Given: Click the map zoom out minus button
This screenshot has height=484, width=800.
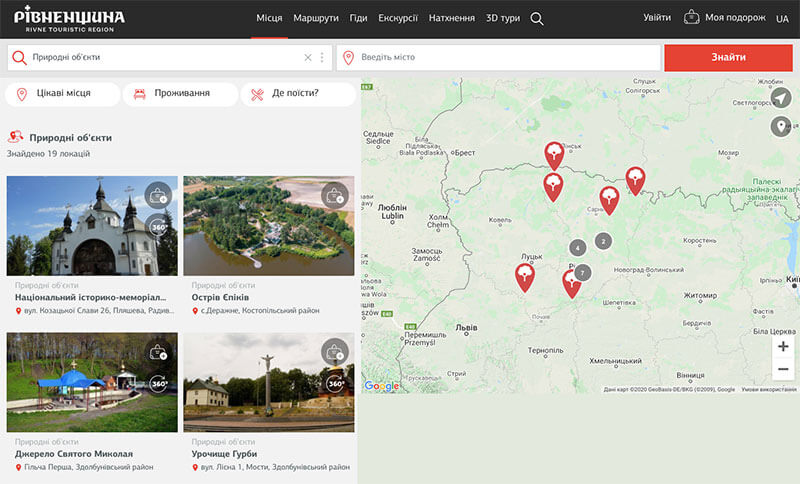Looking at the screenshot, I should [783, 369].
